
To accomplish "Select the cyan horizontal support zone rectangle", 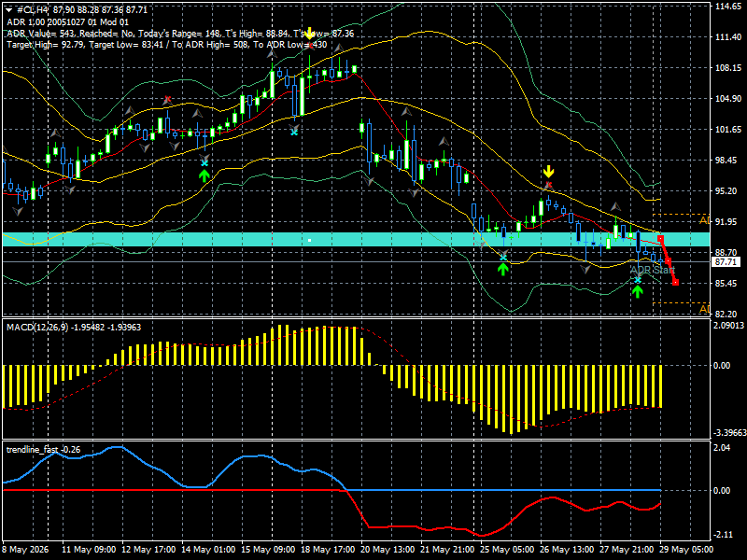I will point(356,240).
